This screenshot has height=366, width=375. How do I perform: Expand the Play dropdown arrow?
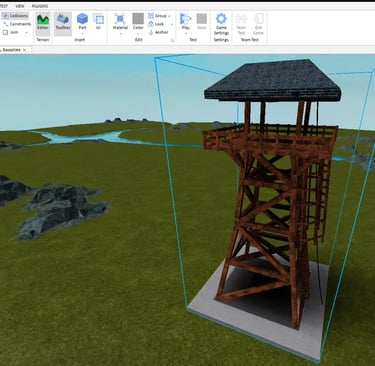186,33
